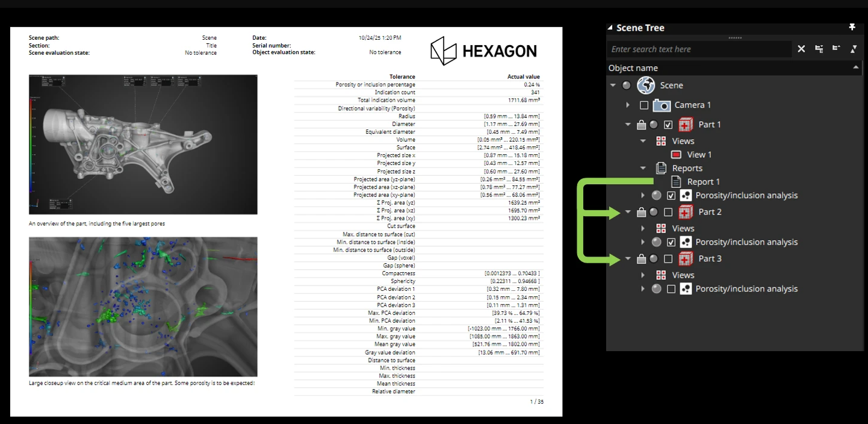Click the sort arrow in the Object name header
This screenshot has height=424, width=868.
(856, 67)
